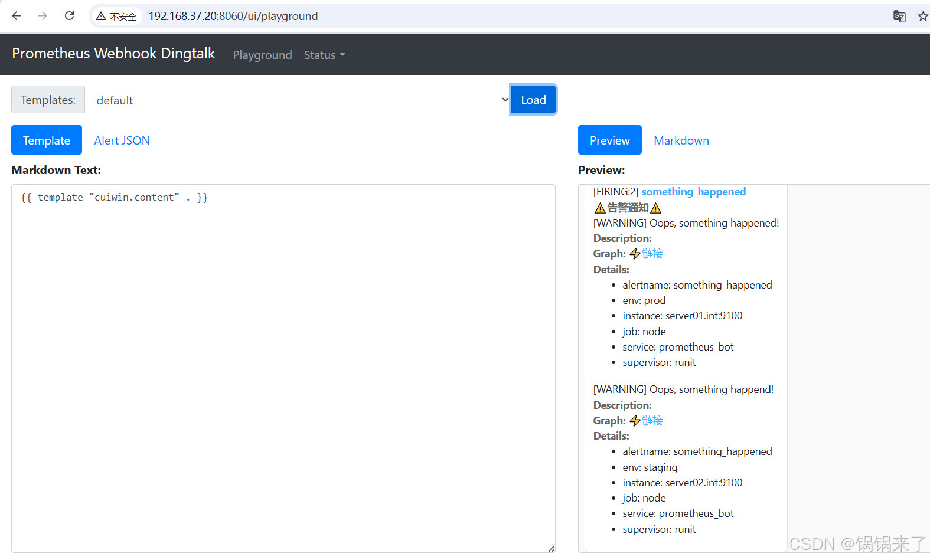Click the 'Markdown Text:' heading
Screen dimensions: 930x560
tap(56, 170)
